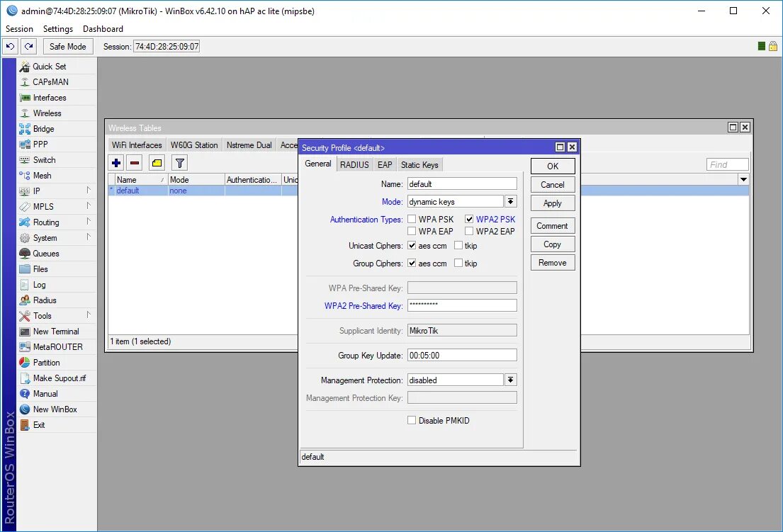
Task: Click the filter funnel icon
Action: (x=180, y=163)
